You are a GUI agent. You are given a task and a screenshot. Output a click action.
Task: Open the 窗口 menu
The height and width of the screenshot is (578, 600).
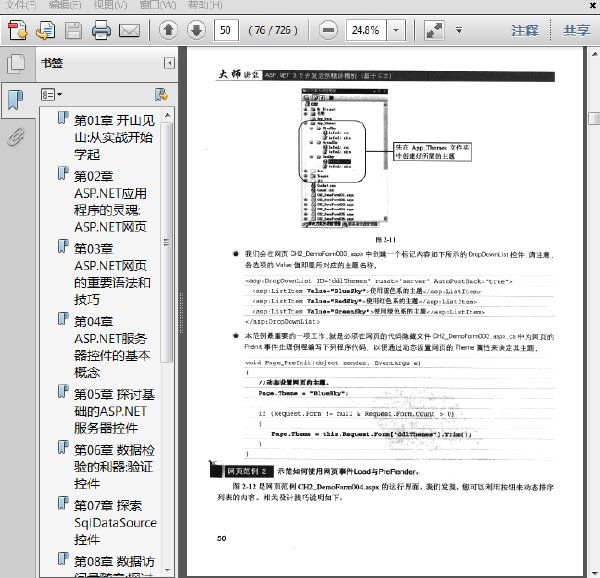pos(158,5)
